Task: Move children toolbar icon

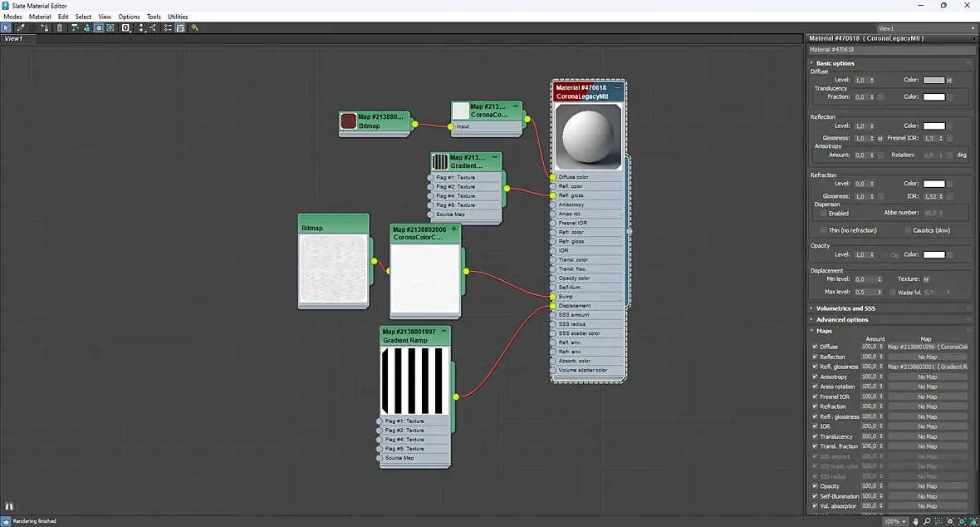Action: click(75, 27)
